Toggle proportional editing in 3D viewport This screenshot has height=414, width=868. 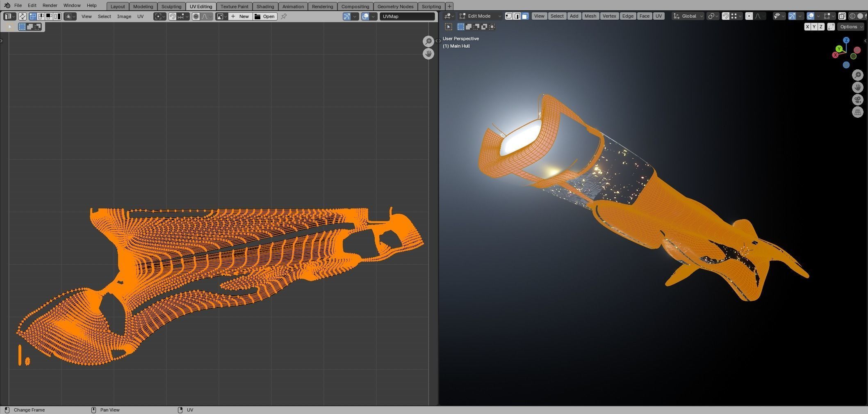[x=749, y=16]
